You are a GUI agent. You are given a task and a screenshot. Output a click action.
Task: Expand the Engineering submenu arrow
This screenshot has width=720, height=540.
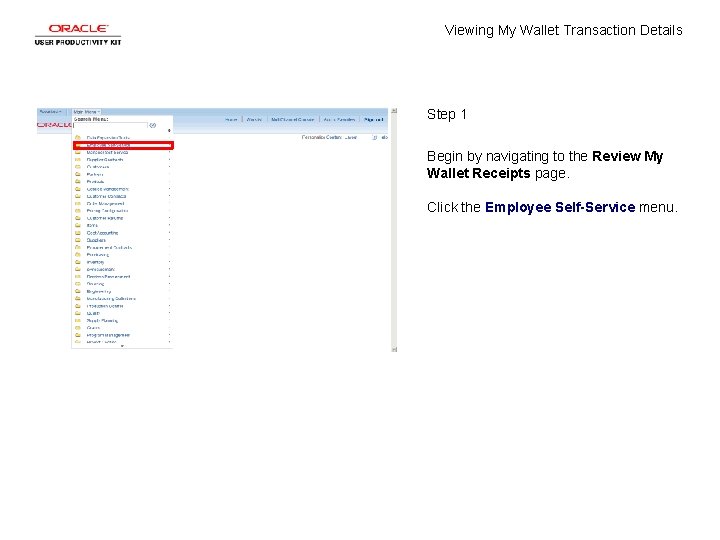pyautogui.click(x=169, y=292)
